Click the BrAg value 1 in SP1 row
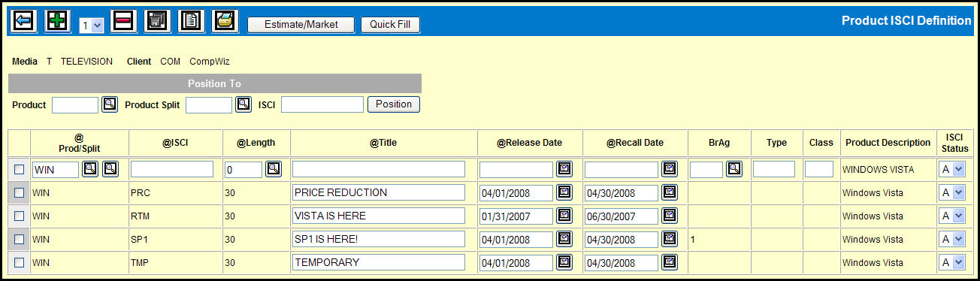Viewport: 980px width, 281px height. pos(692,240)
